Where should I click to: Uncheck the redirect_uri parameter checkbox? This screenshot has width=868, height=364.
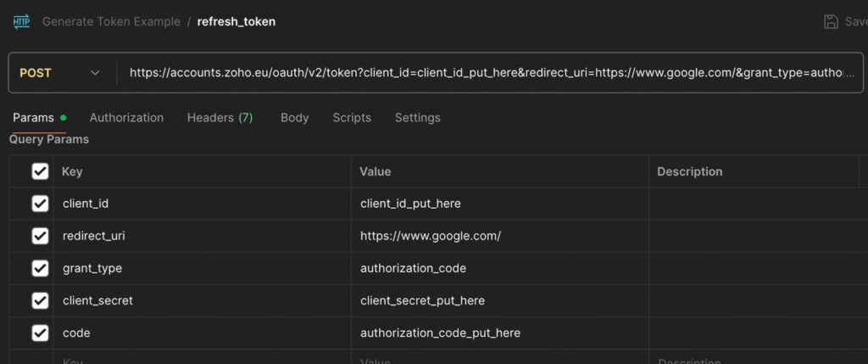coord(40,236)
